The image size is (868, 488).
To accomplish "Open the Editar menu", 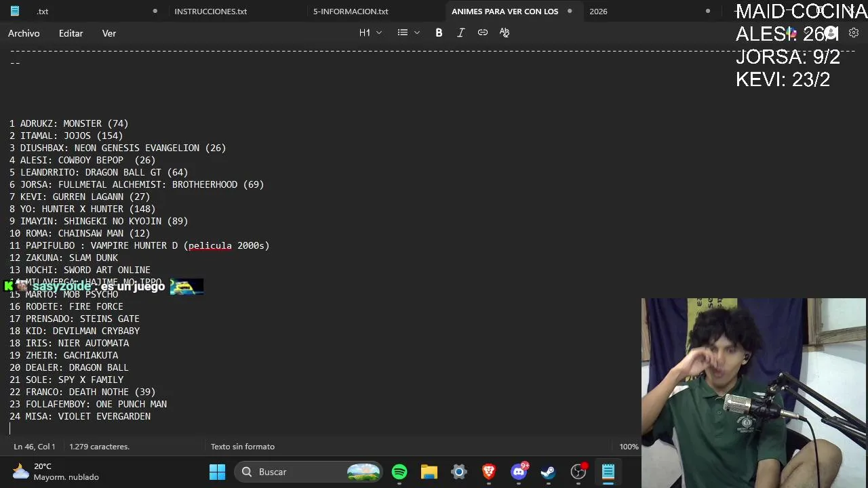I will (71, 33).
